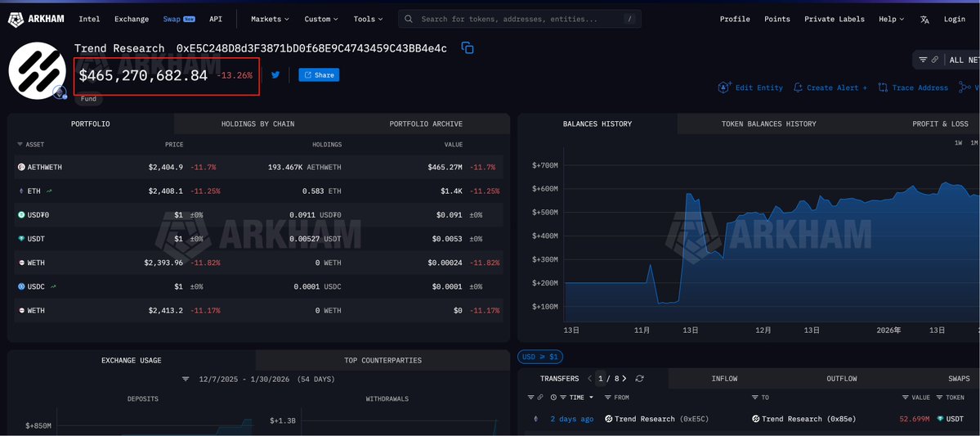Click the blue Share button
The image size is (980, 436).
(319, 74)
